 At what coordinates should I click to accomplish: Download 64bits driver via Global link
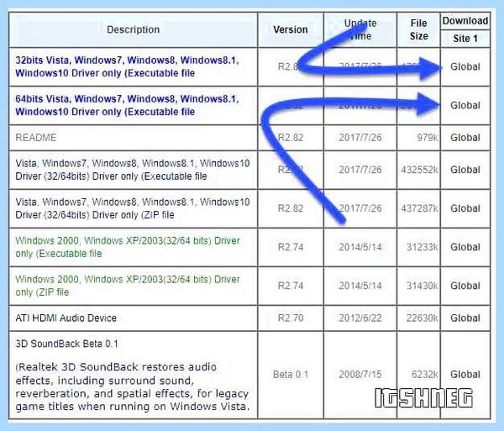click(x=465, y=105)
